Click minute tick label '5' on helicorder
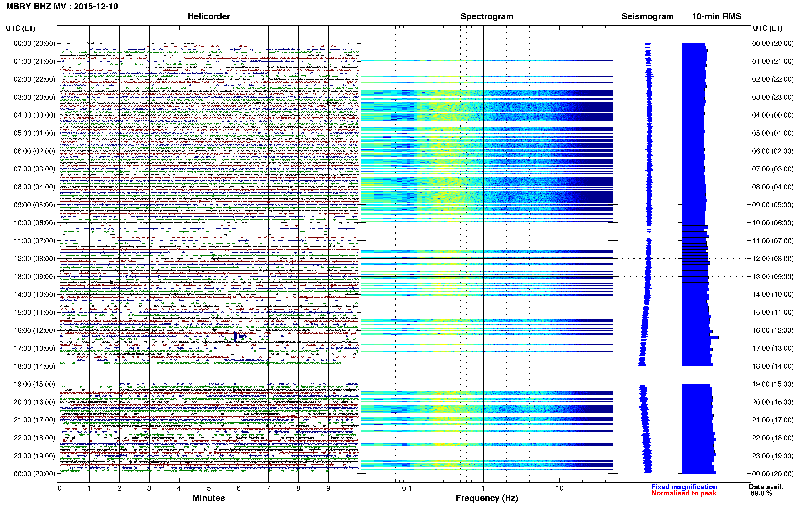This screenshot has height=508, width=812. coord(209,488)
